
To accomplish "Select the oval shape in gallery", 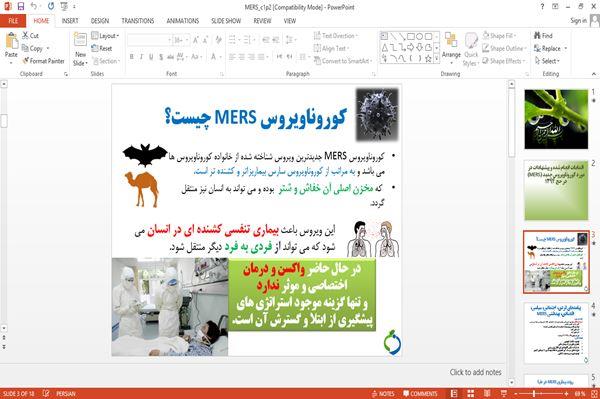I will click(420, 36).
